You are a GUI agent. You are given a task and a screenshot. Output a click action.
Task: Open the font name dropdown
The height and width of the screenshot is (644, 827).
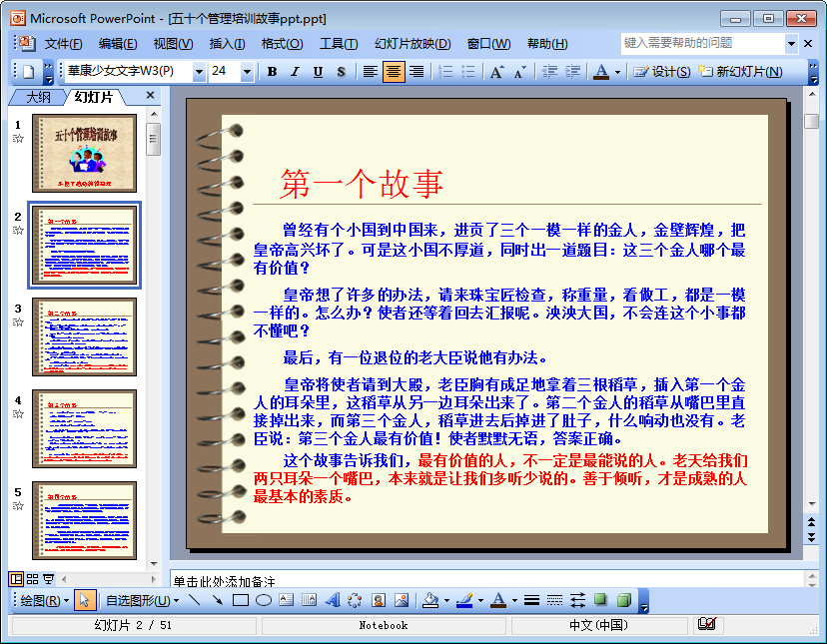[x=199, y=72]
